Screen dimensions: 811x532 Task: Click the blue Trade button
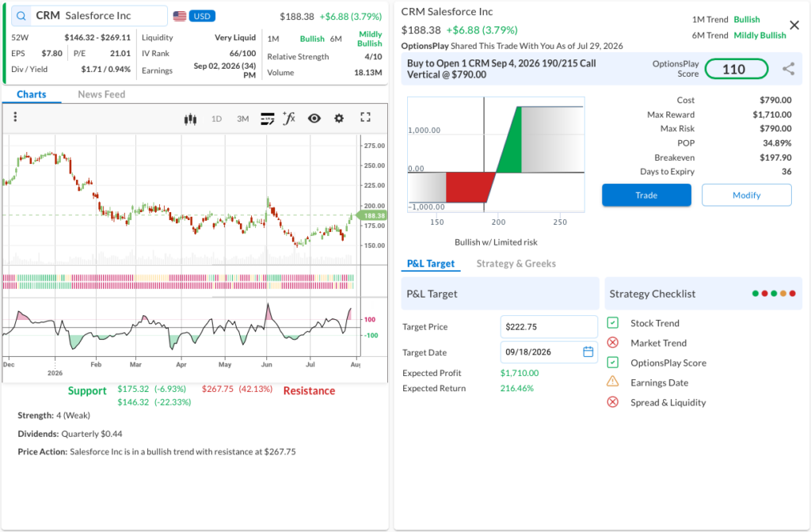click(x=646, y=195)
